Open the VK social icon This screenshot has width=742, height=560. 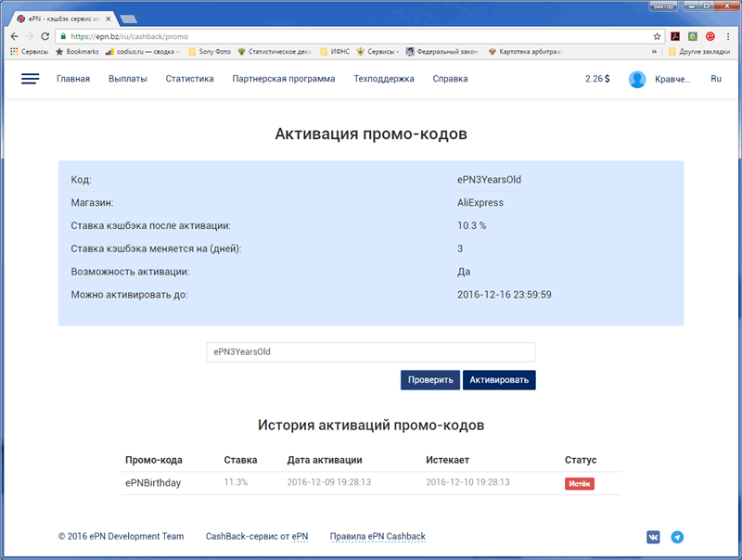pyautogui.click(x=654, y=537)
